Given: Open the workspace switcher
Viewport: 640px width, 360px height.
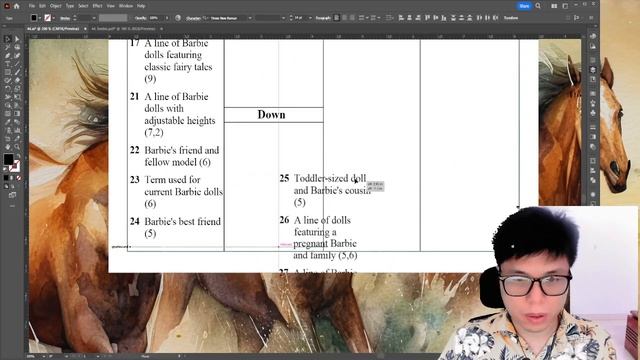Looking at the screenshot, I should coord(565,6).
